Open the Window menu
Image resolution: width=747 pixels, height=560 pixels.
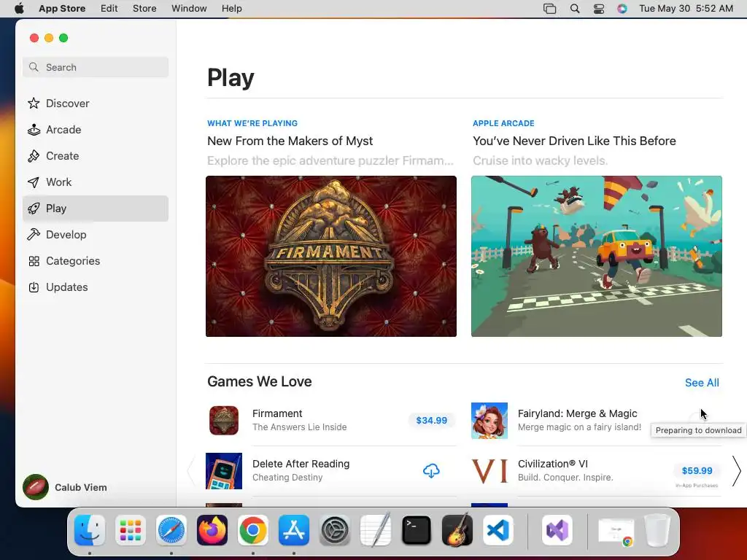[189, 9]
